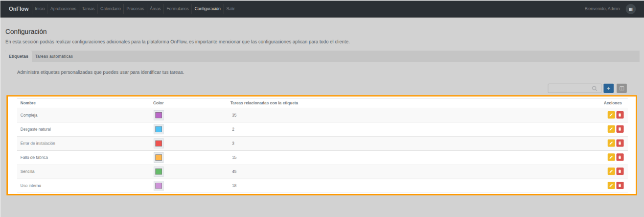
Task: Open the green swatch for Sencilla
Action: pyautogui.click(x=159, y=171)
